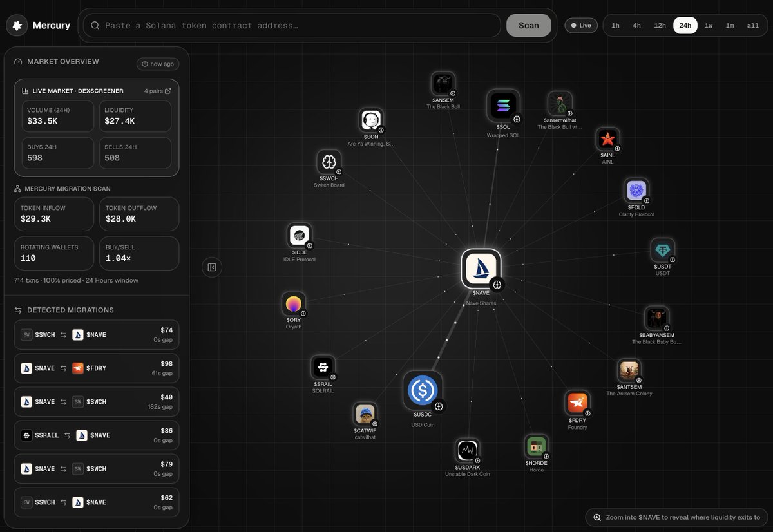Click the Live Market Dexscreener chart icon
773x532 pixels.
click(25, 91)
